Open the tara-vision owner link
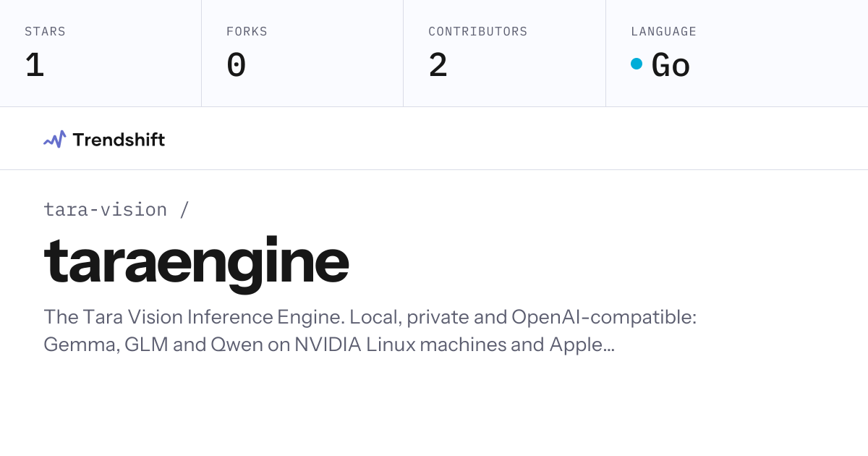This screenshot has width=868, height=456. tap(106, 209)
